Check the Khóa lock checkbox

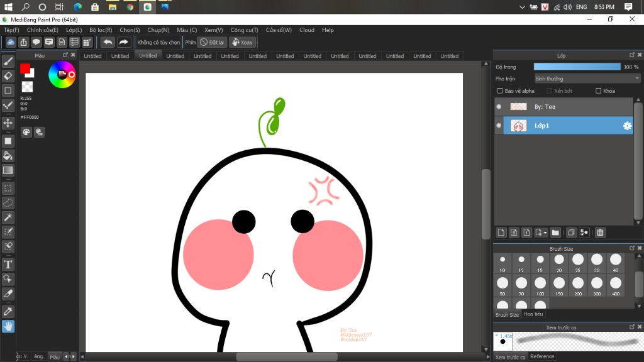tap(598, 91)
